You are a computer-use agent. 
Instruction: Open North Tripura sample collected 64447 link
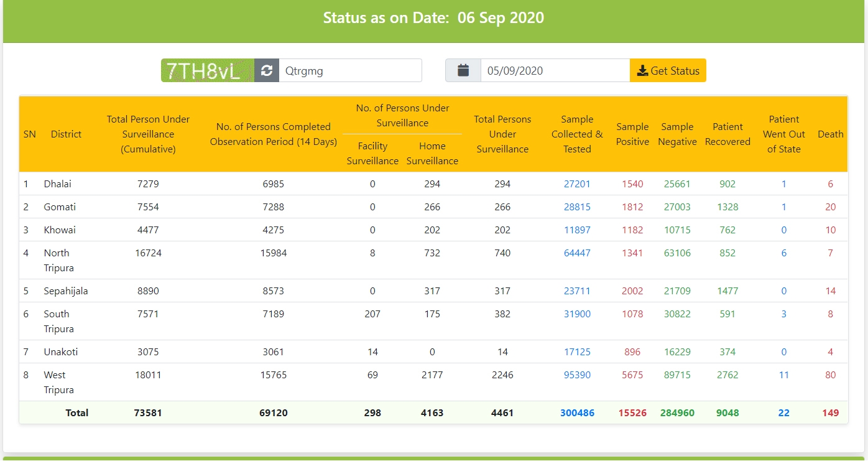577,253
